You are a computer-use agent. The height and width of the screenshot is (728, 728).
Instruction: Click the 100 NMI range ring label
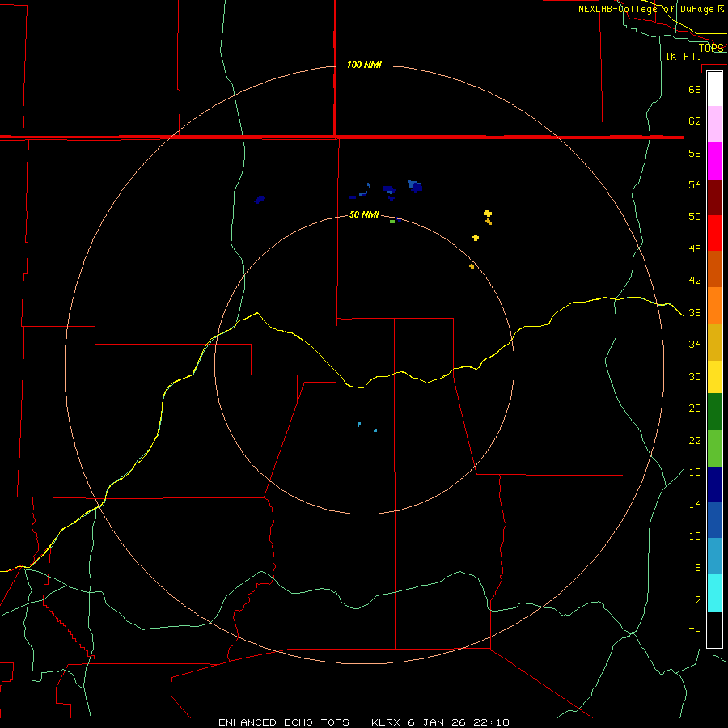364,65
